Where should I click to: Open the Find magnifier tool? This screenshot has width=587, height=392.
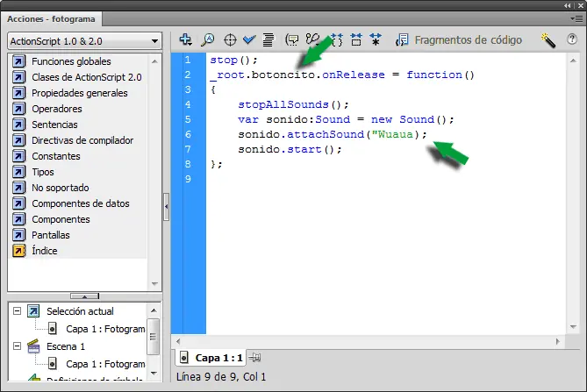click(207, 39)
